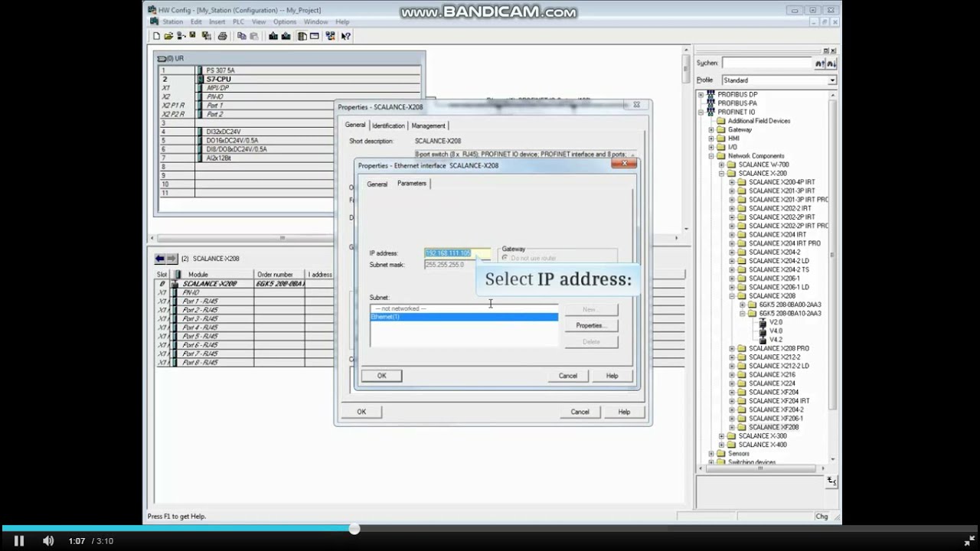Click Cancel in Properties - SCALANCE-X208 dialog

(x=580, y=412)
